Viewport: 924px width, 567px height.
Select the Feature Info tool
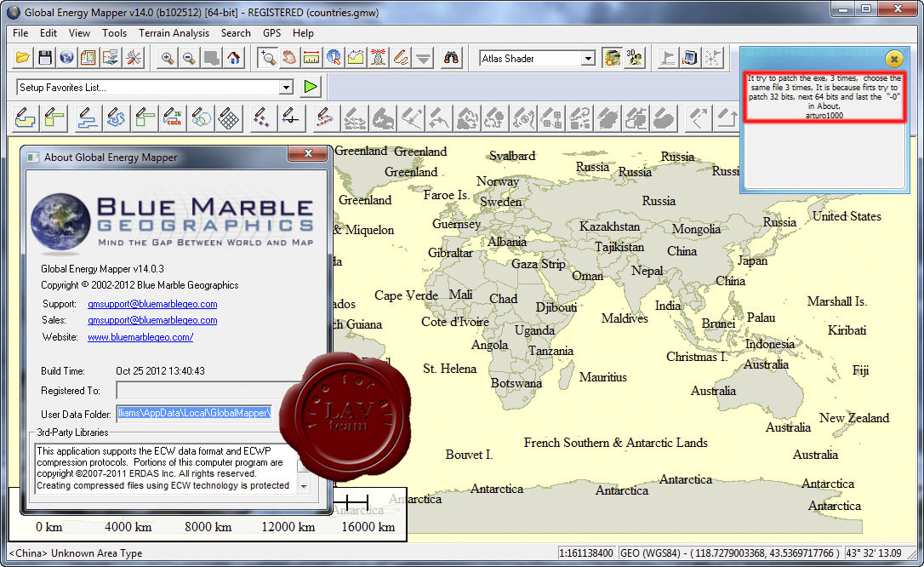(334, 58)
